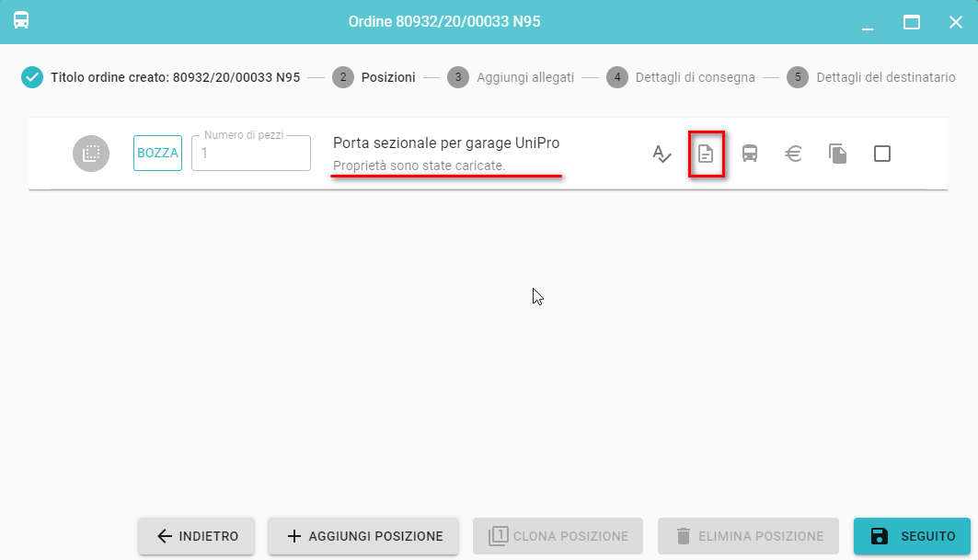Image resolution: width=978 pixels, height=560 pixels.
Task: Select step 2 Posizioni
Action: pyautogui.click(x=374, y=77)
